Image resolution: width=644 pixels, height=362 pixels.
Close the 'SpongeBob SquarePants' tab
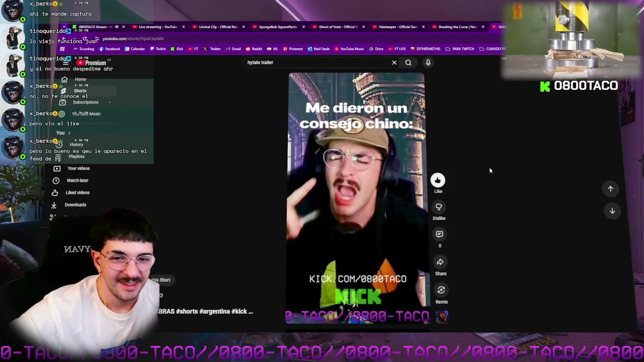(x=303, y=27)
